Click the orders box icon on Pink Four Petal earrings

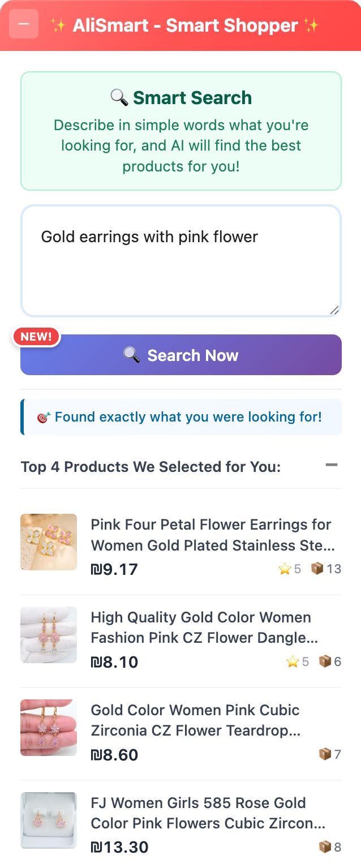click(x=317, y=569)
